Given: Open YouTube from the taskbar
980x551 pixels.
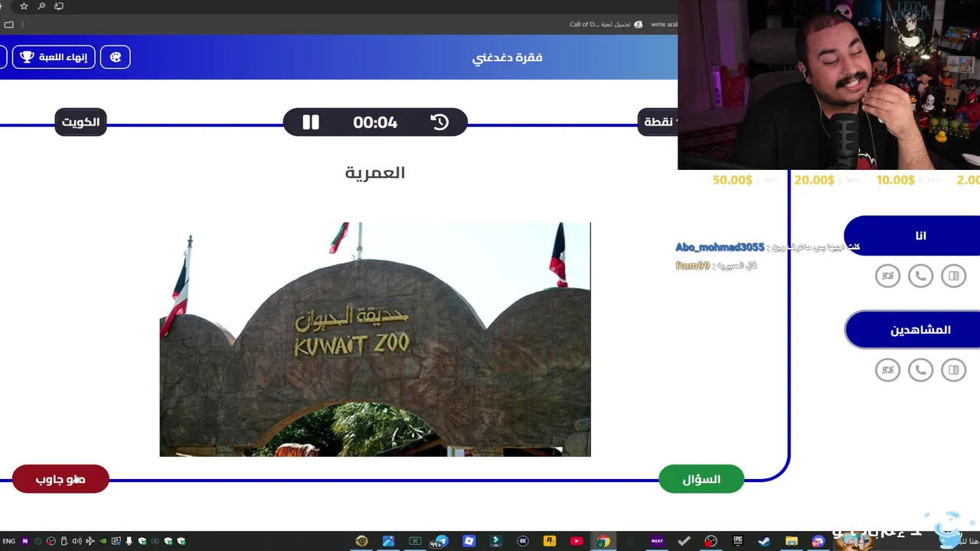Looking at the screenshot, I should 577,541.
